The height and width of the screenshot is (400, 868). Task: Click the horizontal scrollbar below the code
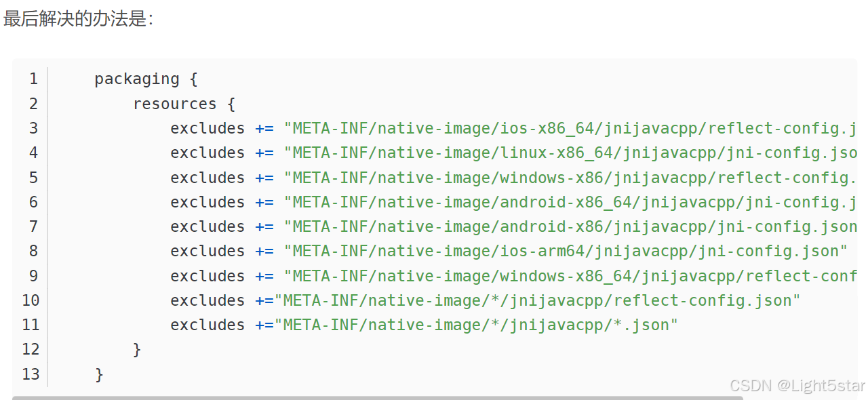click(x=434, y=397)
